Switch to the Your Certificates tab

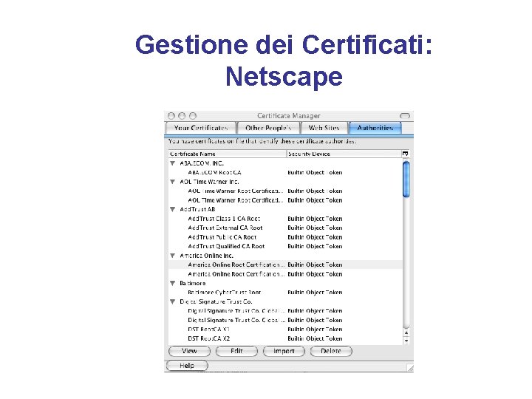(x=200, y=128)
